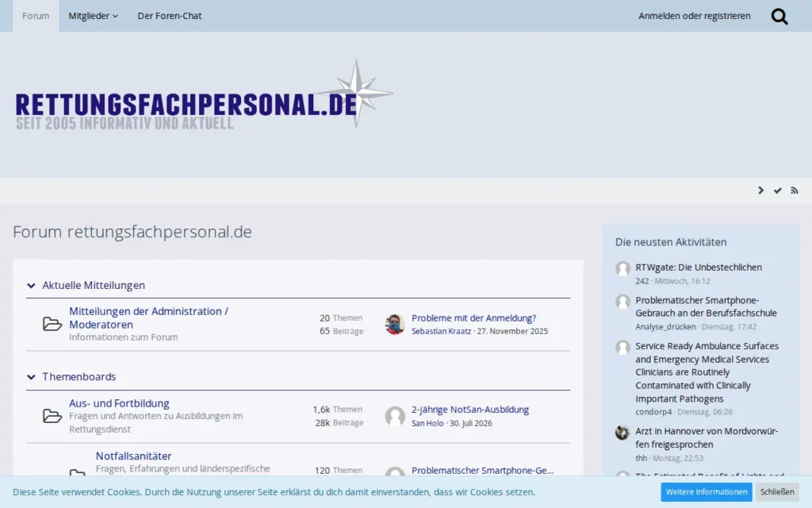Click avatar beside RTWgate activity
The image size is (812, 508).
click(622, 268)
